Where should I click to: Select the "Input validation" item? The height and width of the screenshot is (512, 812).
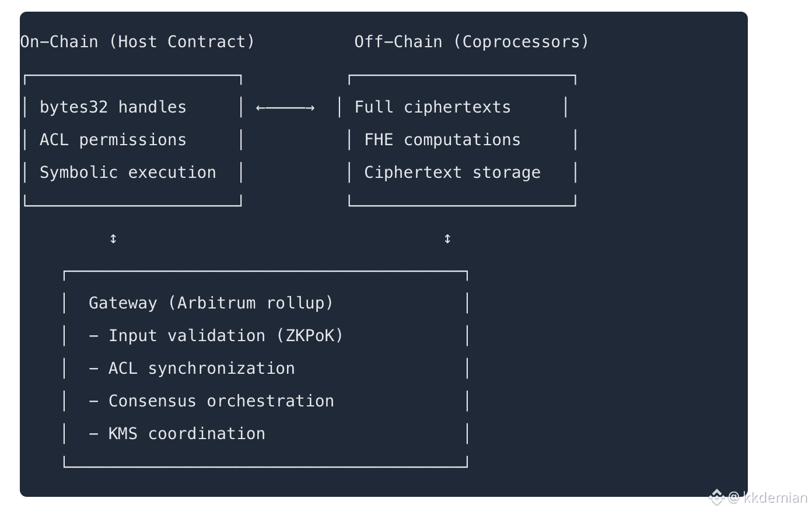[x=187, y=336]
